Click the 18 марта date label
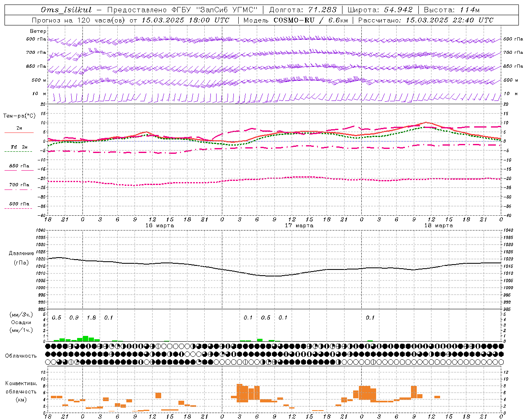Viewport: 525px width, 420px height. (x=438, y=226)
